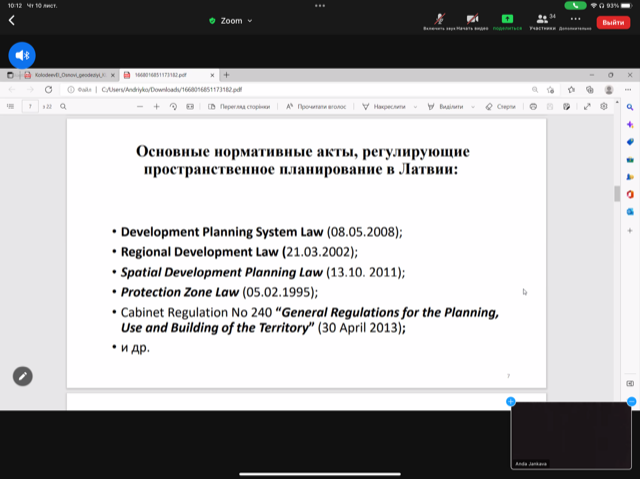Click the PDF page number field
This screenshot has width=640, height=479.
(30, 106)
